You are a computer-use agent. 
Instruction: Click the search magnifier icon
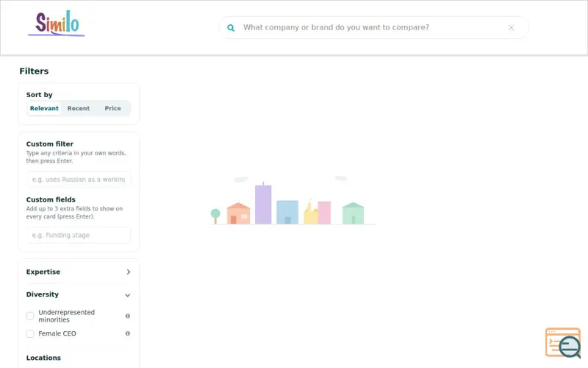(x=231, y=28)
